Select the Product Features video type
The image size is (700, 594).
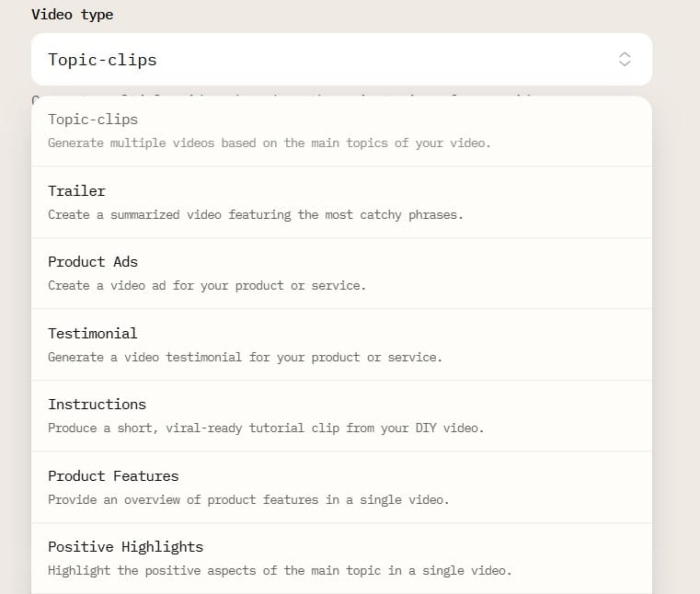341,487
